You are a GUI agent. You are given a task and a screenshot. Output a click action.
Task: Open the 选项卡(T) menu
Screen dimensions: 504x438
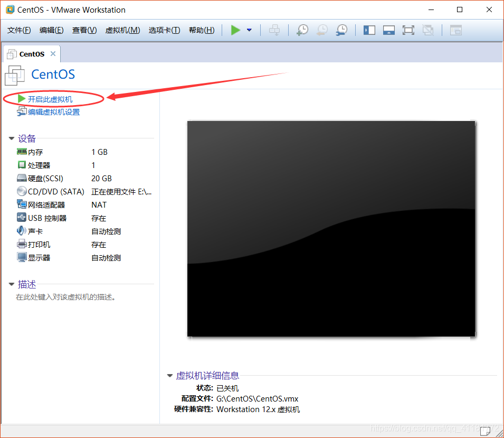[x=164, y=30]
